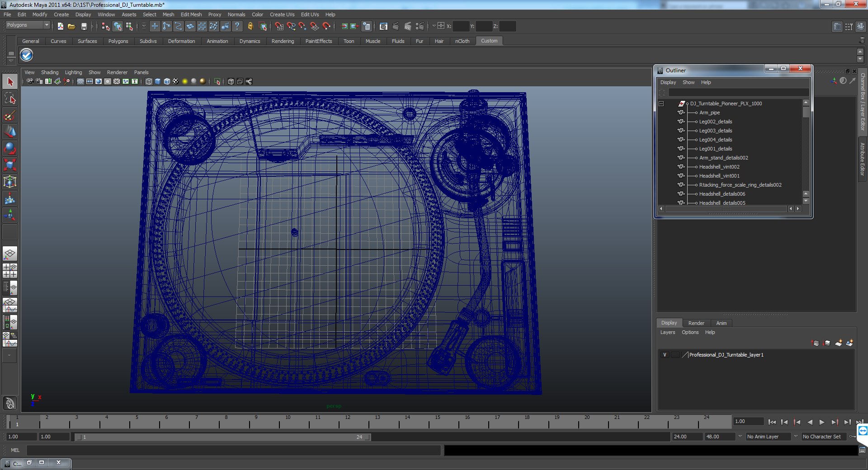This screenshot has height=470, width=868.
Task: Click the Lasso select tool
Action: click(x=10, y=99)
